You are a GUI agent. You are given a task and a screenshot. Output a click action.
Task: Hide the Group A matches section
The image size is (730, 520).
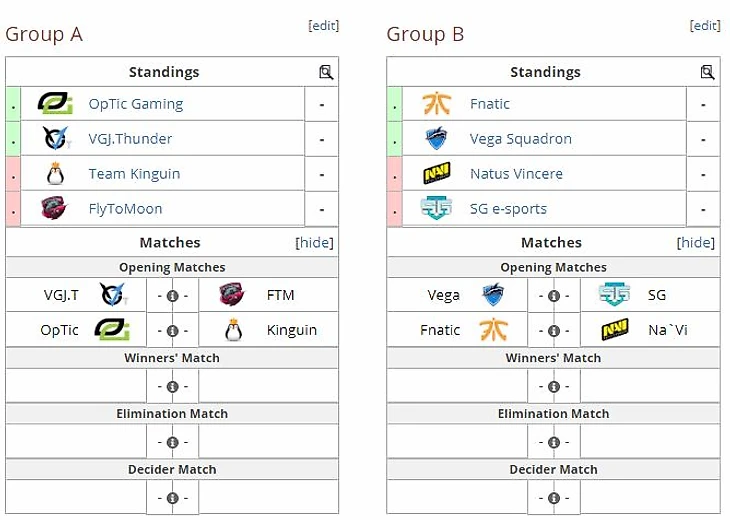coord(314,242)
